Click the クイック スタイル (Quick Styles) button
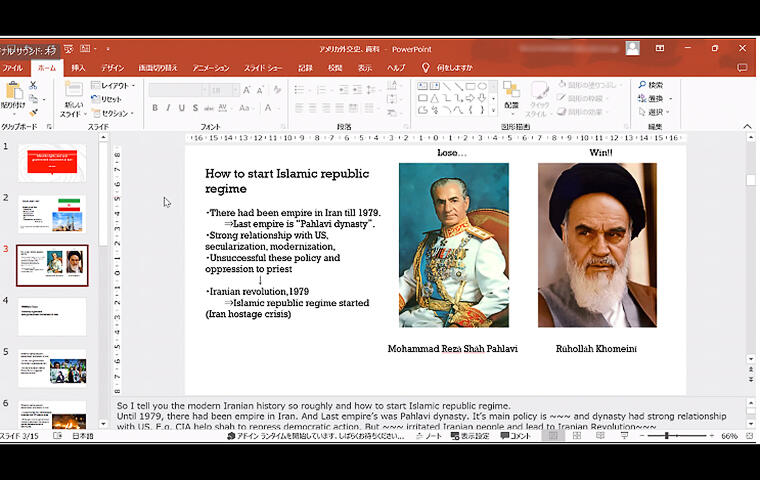760x480 pixels. pyautogui.click(x=538, y=99)
